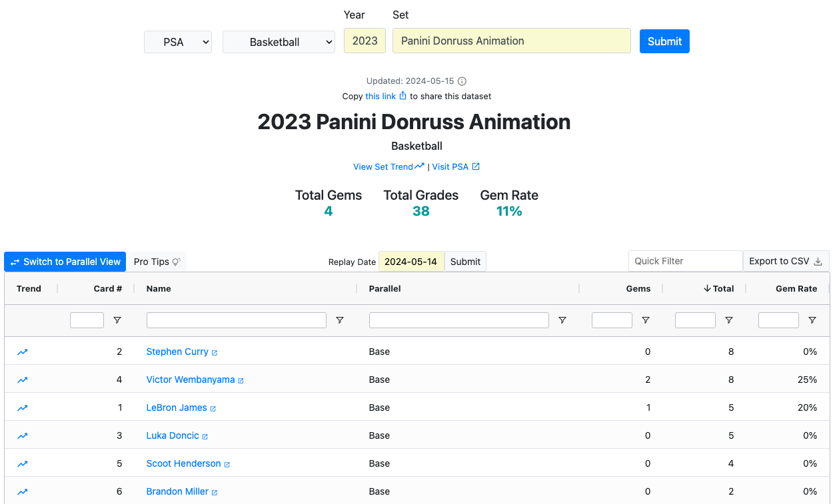Click Switch to Parallel View button
The width and height of the screenshot is (835, 504).
[x=65, y=262]
